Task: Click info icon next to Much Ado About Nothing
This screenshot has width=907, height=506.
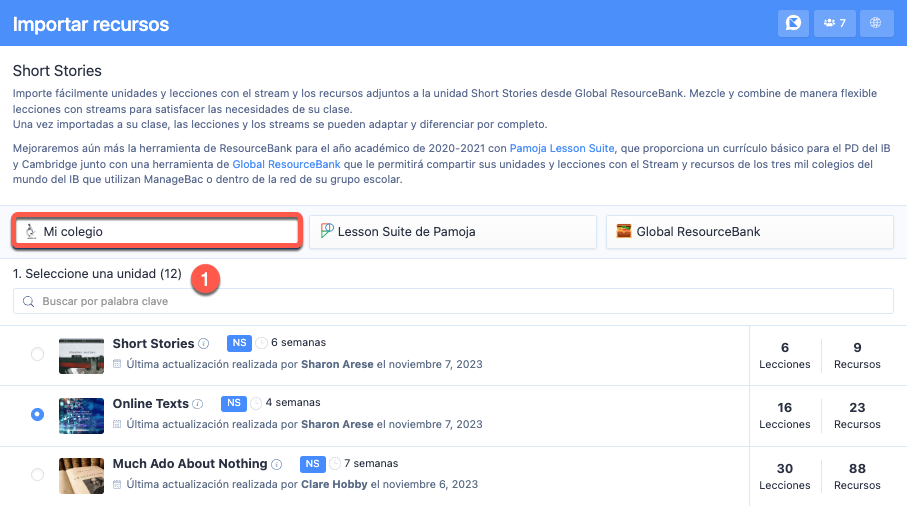Action: [276, 464]
